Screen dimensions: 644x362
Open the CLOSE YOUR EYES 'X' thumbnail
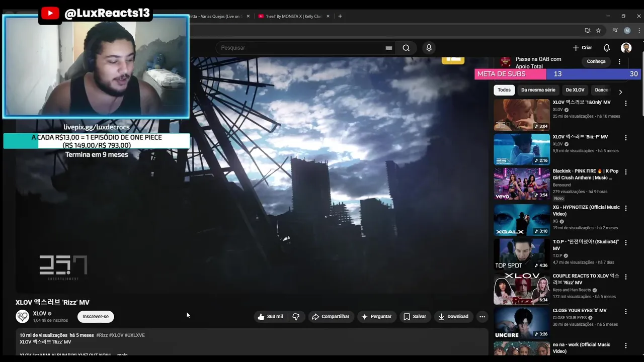coord(522,323)
